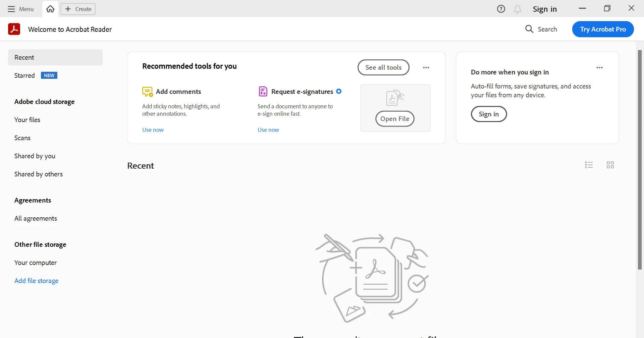
Task: Open the Create new menu
Action: [78, 9]
